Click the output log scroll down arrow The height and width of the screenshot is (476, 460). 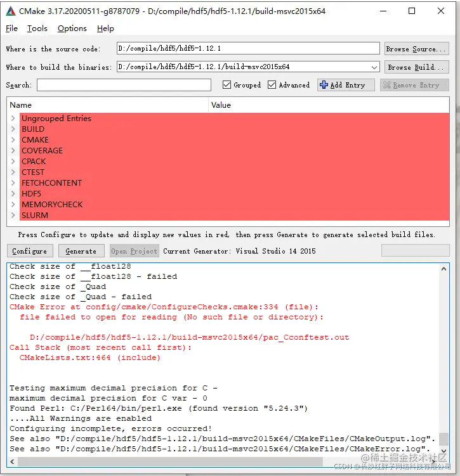pos(444,451)
